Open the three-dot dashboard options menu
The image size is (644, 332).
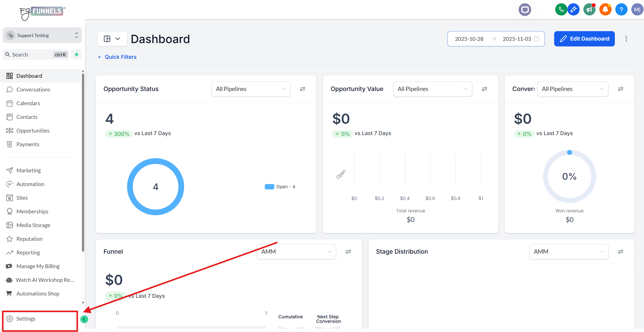[626, 39]
